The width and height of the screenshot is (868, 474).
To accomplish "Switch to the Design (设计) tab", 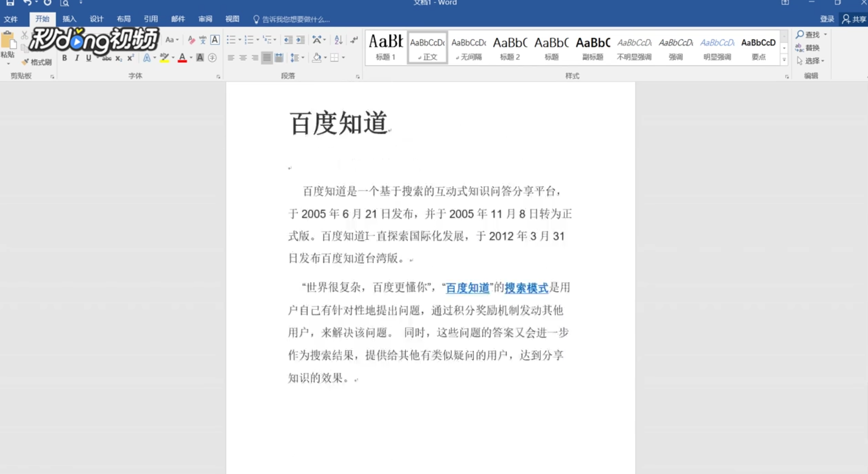I will tap(96, 19).
